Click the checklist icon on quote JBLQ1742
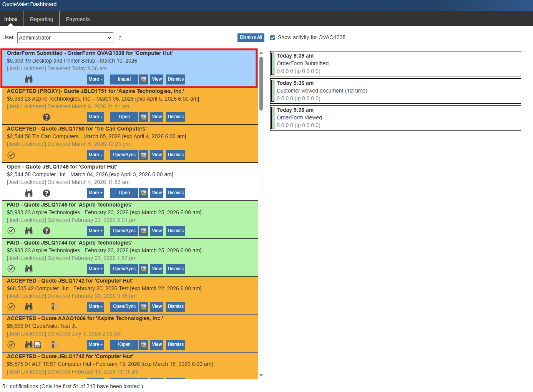Screen dimensions: 533x392 coord(55,307)
